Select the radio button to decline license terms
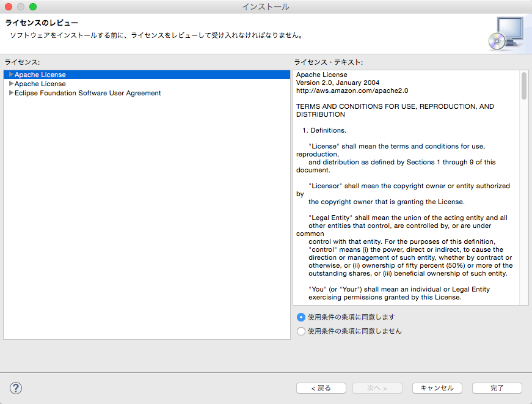The height and width of the screenshot is (404, 532). [x=301, y=331]
